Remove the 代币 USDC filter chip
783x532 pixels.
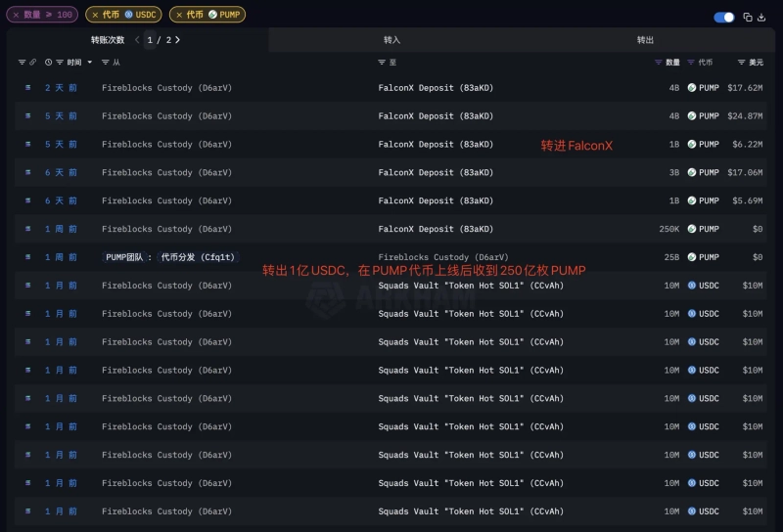point(95,15)
